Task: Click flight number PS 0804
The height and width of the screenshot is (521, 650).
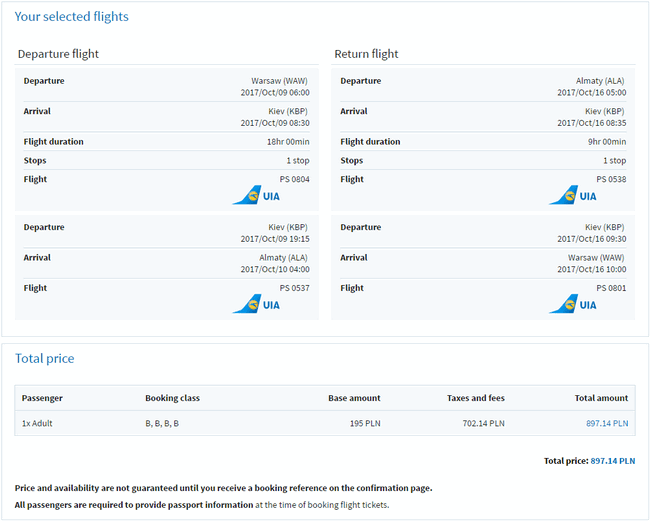Action: coord(294,179)
